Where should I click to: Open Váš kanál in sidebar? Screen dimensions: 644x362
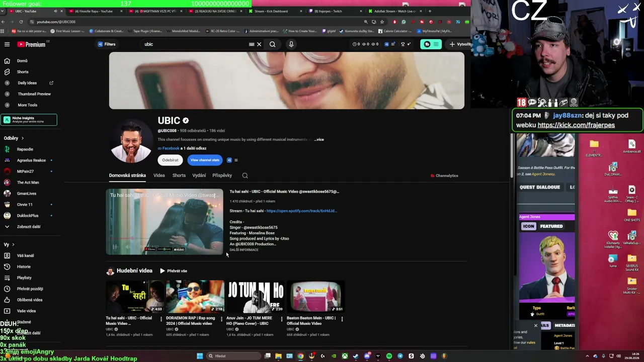(x=25, y=256)
